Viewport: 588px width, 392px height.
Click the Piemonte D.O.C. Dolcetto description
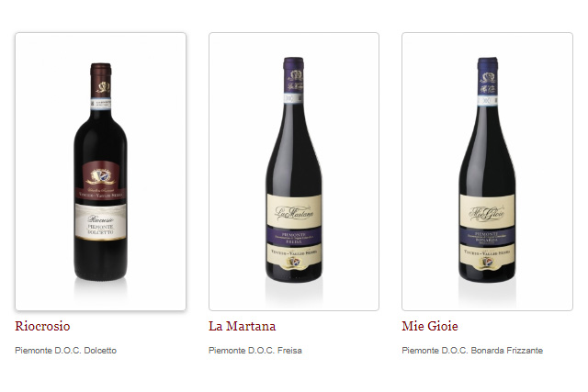point(65,351)
